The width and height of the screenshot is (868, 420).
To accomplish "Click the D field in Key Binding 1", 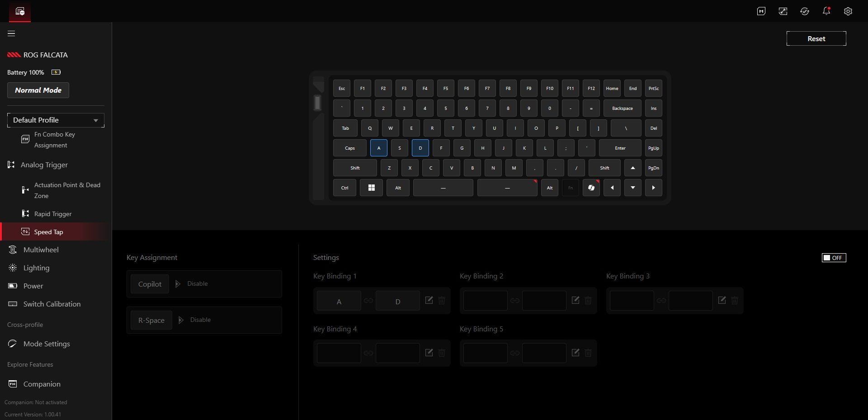I will pos(398,301).
